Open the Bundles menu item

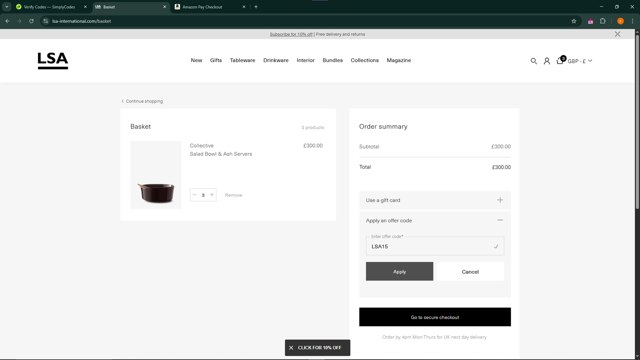point(333,60)
